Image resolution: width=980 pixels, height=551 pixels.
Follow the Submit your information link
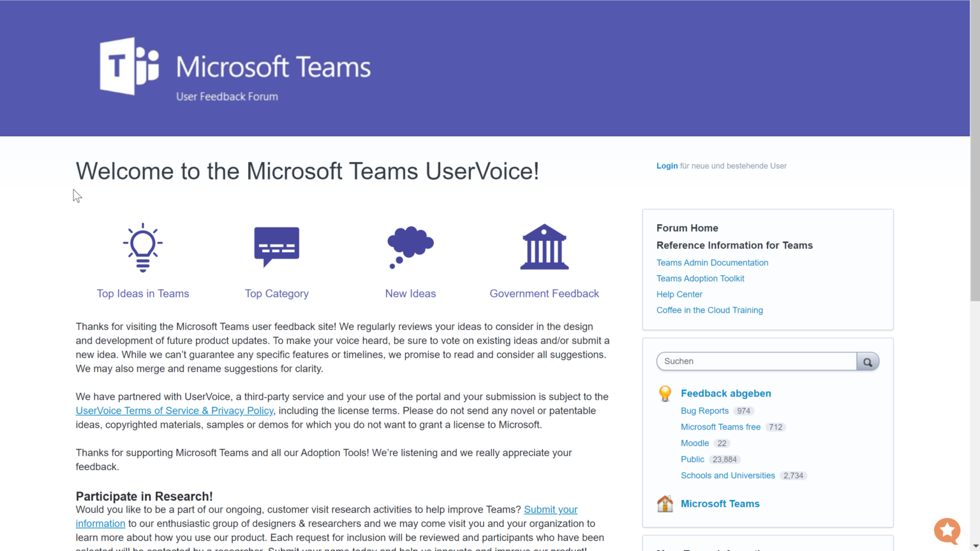pos(550,509)
